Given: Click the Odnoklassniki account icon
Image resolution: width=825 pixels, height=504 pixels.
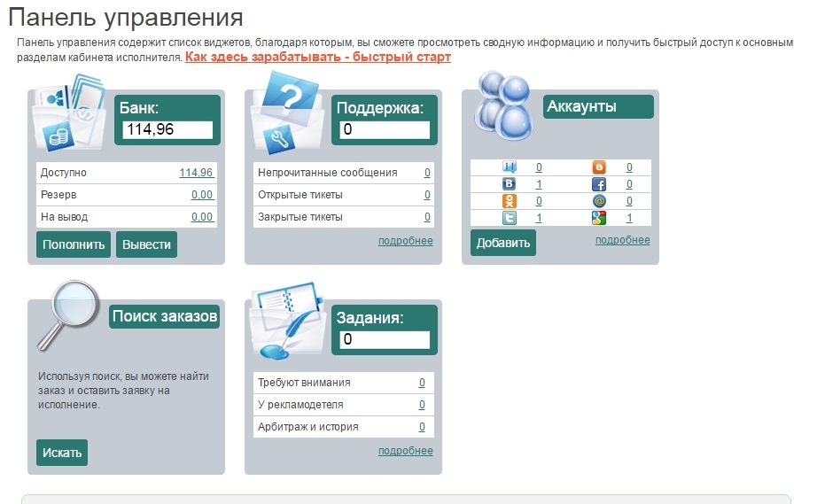Looking at the screenshot, I should pos(510,201).
